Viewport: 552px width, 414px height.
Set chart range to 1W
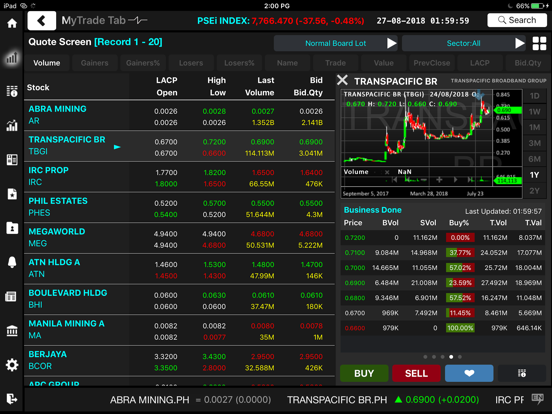[534, 112]
